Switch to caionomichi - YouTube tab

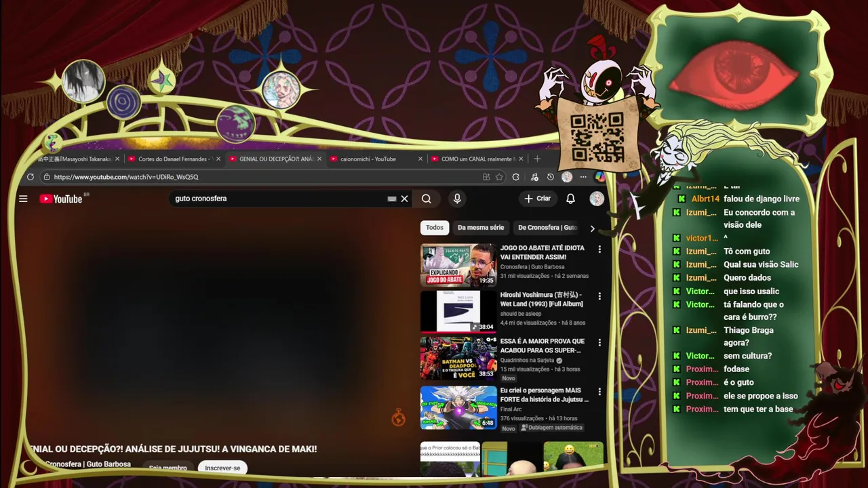coord(376,159)
